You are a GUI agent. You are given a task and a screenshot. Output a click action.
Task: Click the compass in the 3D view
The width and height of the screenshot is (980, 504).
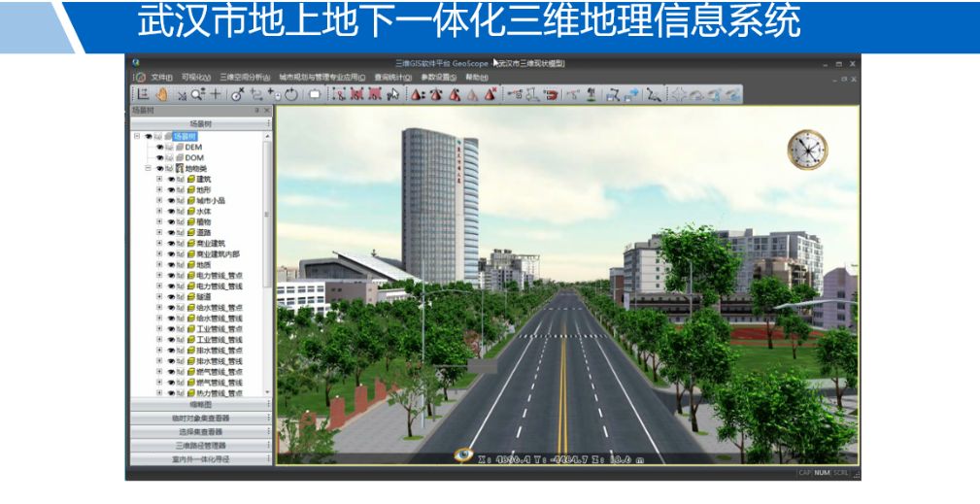pyautogui.click(x=807, y=150)
